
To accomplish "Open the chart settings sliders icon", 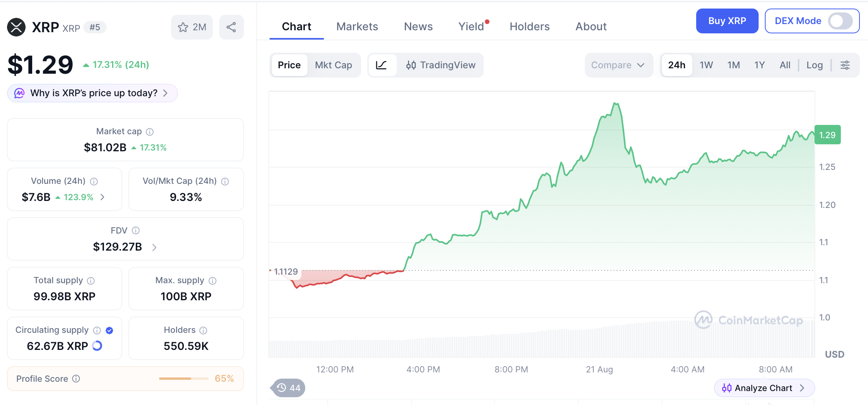I will click(845, 65).
